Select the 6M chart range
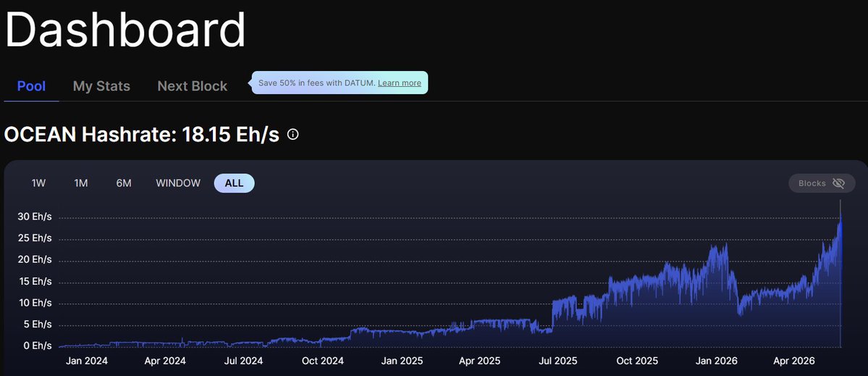Viewport: 868px width, 376px height. click(x=124, y=183)
